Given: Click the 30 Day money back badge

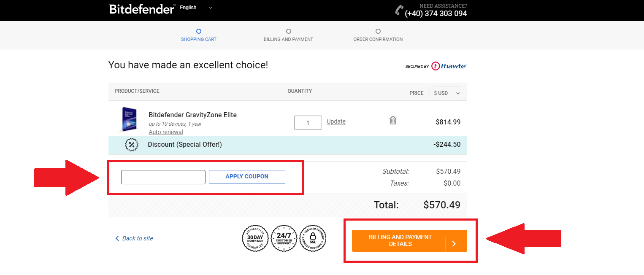Looking at the screenshot, I should point(255,238).
